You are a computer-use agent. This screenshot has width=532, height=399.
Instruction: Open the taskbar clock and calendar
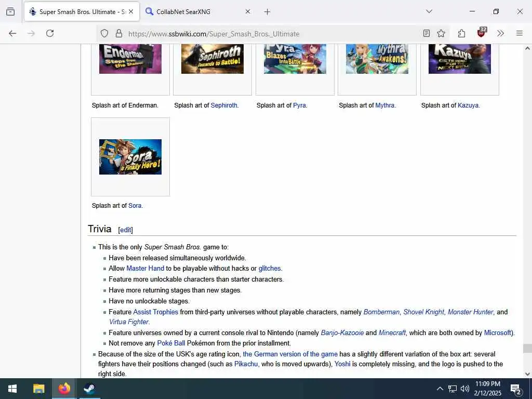tap(487, 389)
